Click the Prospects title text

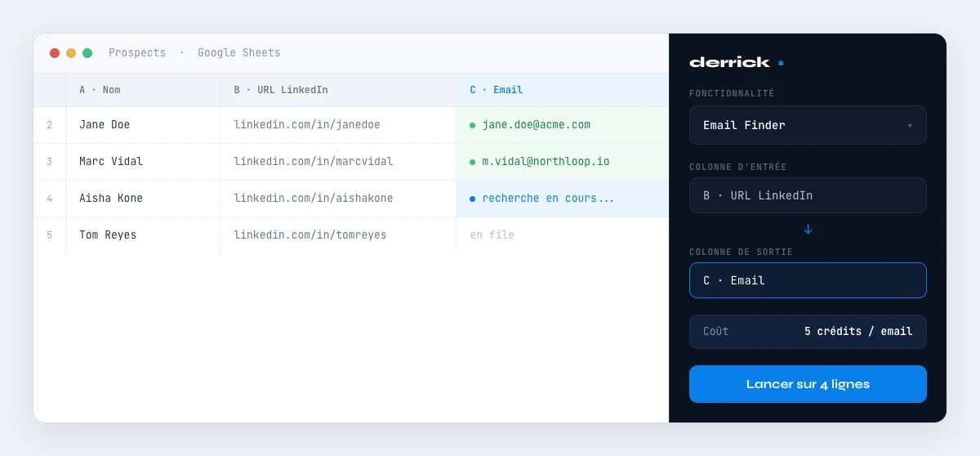click(137, 53)
